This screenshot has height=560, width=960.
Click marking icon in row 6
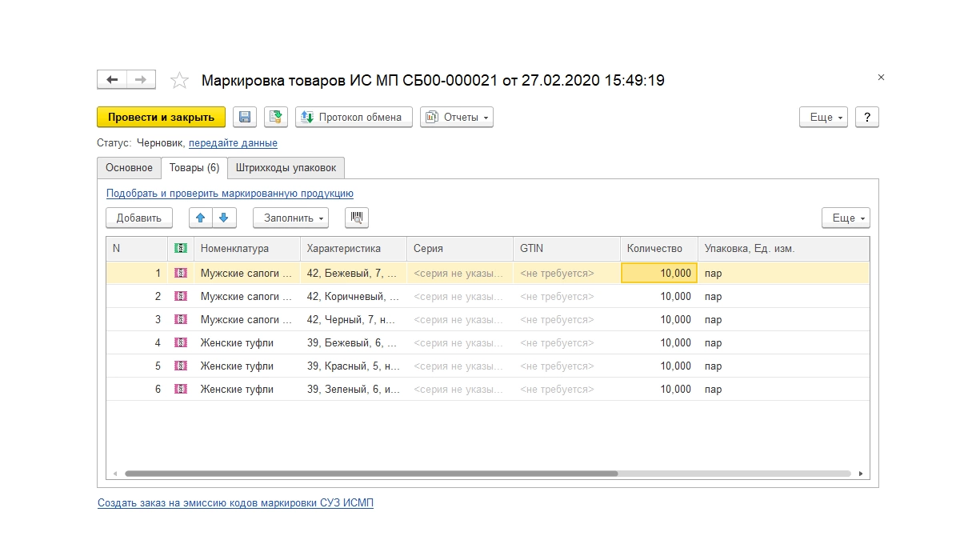tap(181, 389)
